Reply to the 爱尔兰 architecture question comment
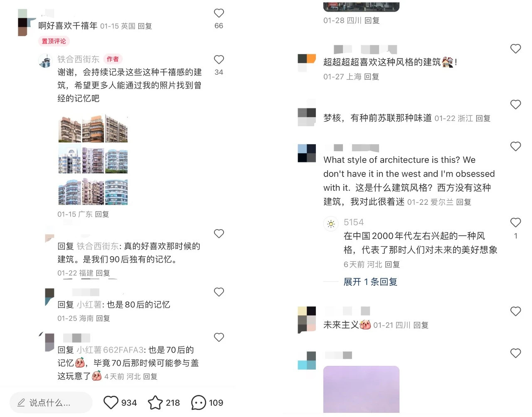The width and height of the screenshot is (532, 417). click(x=463, y=202)
